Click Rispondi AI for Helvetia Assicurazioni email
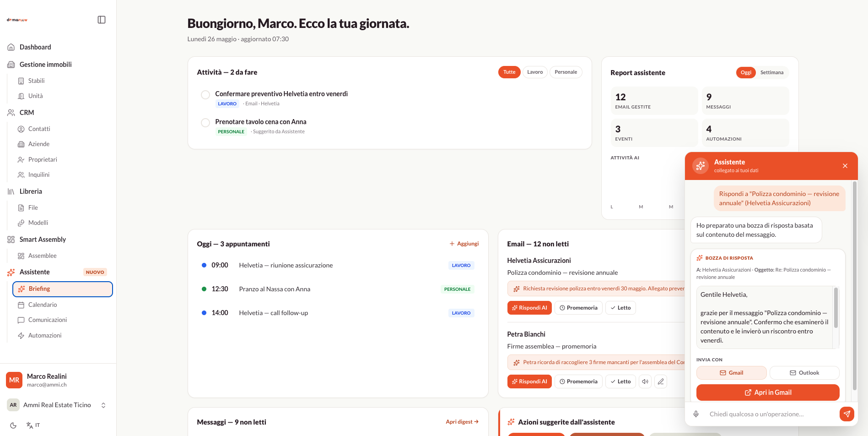 529,308
